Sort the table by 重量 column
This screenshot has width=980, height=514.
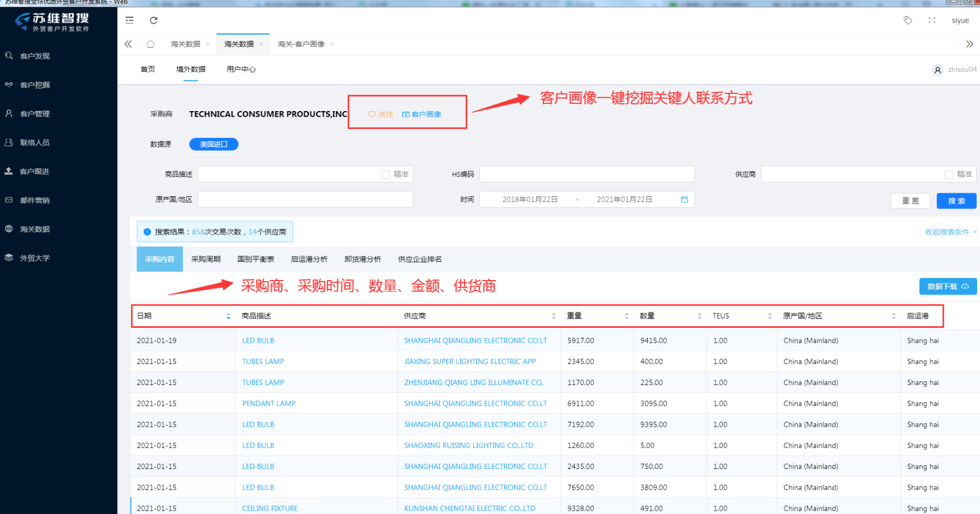[626, 316]
